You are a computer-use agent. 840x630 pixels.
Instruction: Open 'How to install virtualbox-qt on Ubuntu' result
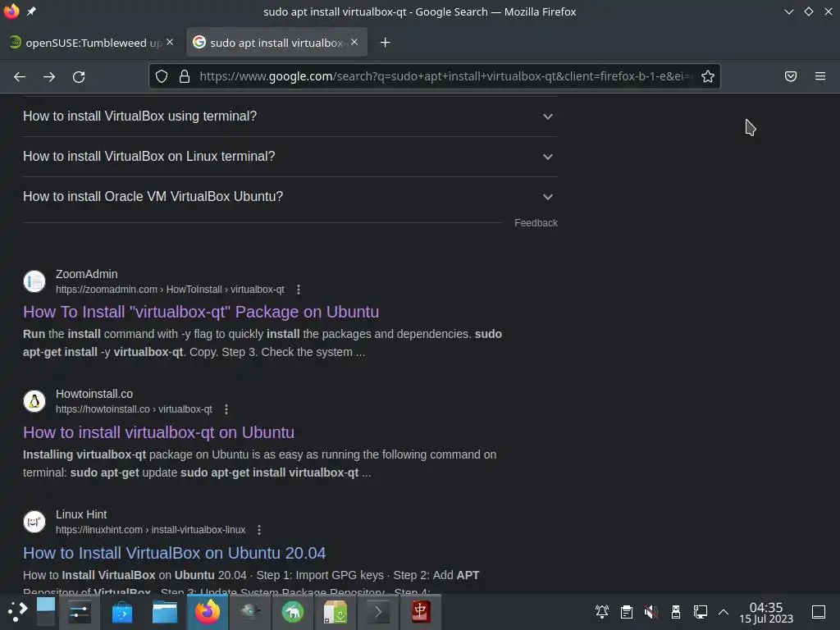pyautogui.click(x=158, y=432)
